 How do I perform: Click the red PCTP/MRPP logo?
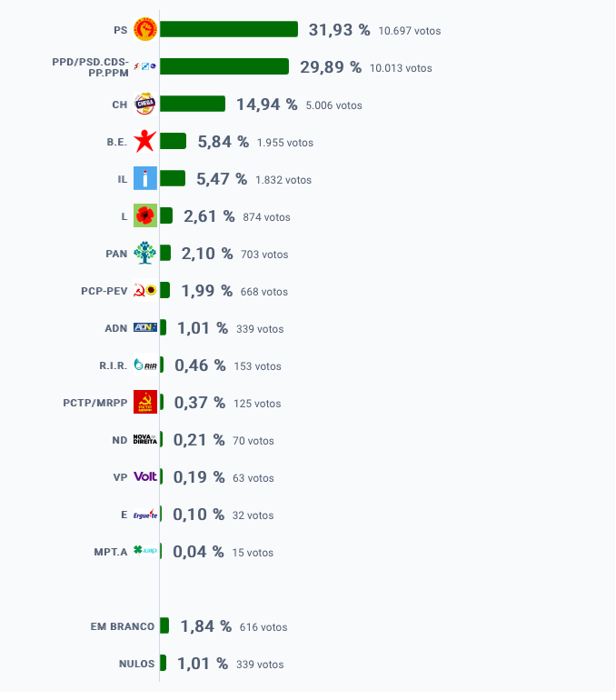point(145,402)
